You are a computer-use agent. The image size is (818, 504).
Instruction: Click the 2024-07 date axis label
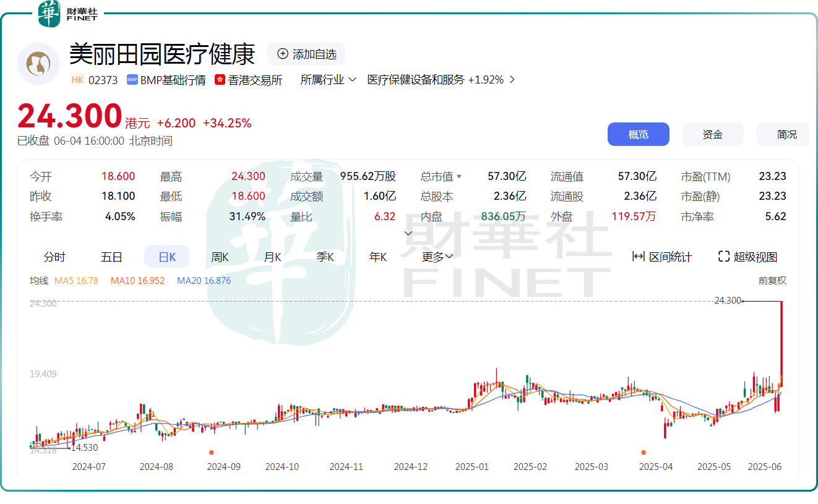[x=90, y=467]
